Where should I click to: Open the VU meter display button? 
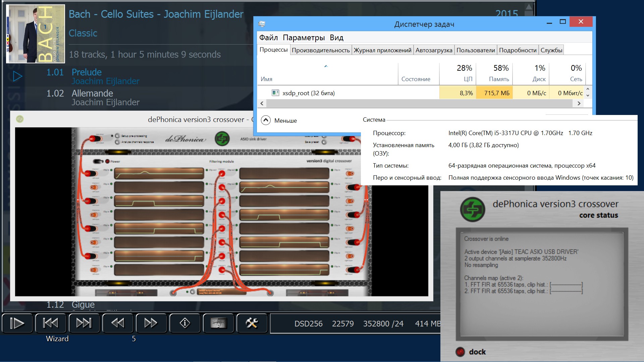218,323
